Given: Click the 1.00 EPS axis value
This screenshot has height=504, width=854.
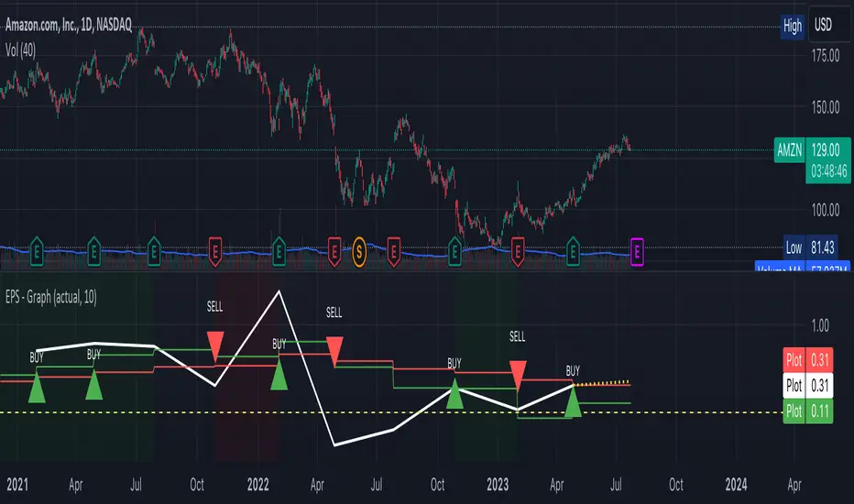Looking at the screenshot, I should [820, 326].
